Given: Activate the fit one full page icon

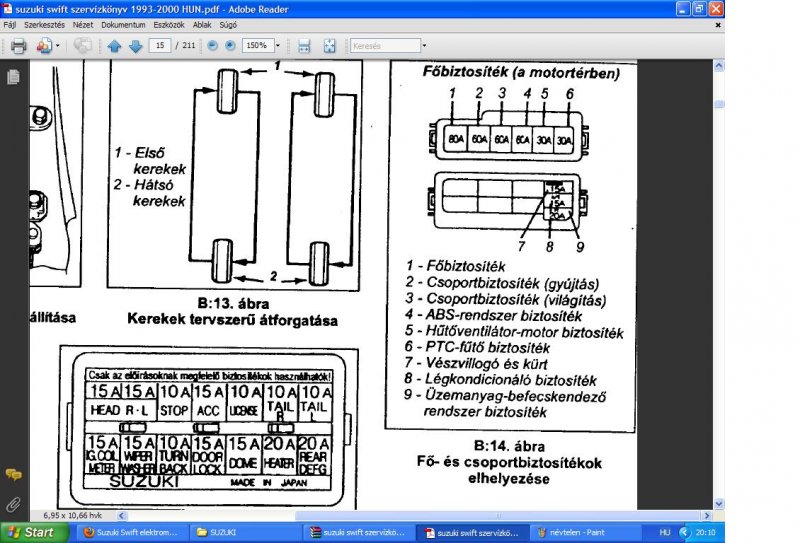Looking at the screenshot, I should 330,46.
